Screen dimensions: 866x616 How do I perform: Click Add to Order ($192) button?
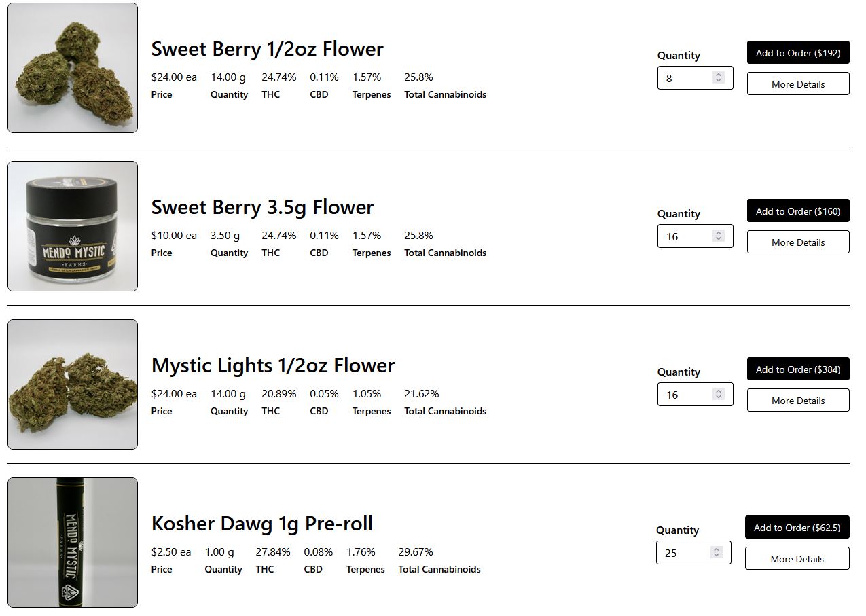[797, 53]
